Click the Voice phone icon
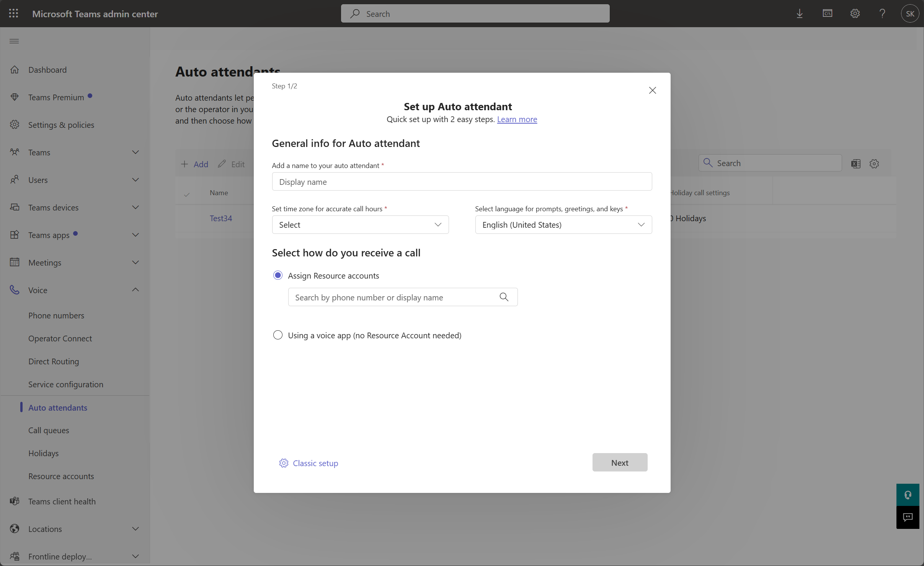924x566 pixels. pyautogui.click(x=15, y=290)
